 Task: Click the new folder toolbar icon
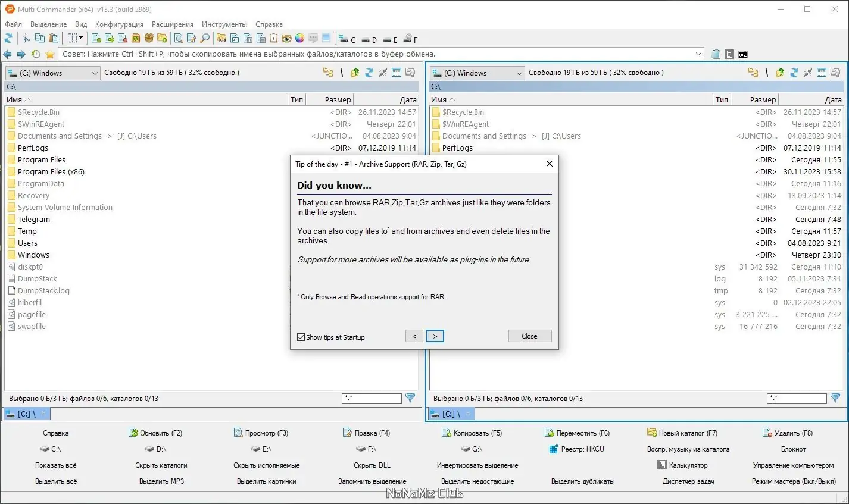click(162, 39)
